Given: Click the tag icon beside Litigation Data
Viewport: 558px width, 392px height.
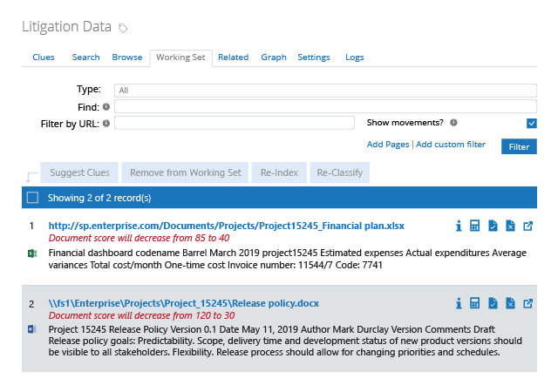Looking at the screenshot, I should point(123,28).
